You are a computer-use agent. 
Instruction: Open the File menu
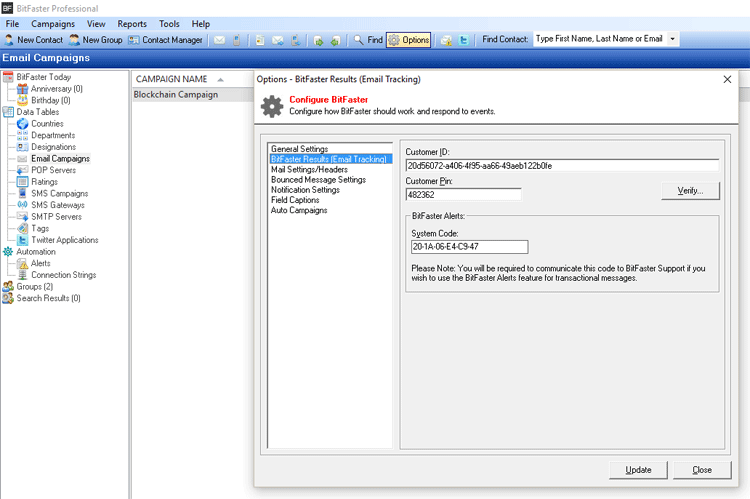[12, 24]
